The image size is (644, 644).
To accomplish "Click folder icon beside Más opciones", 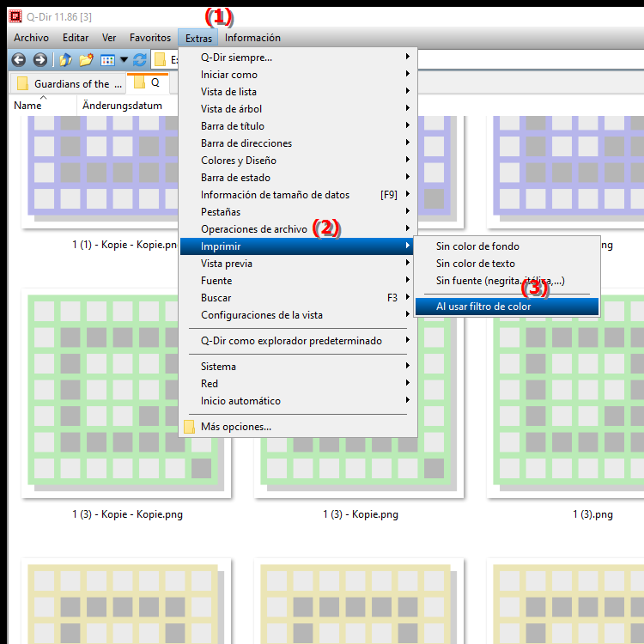I will (x=190, y=427).
